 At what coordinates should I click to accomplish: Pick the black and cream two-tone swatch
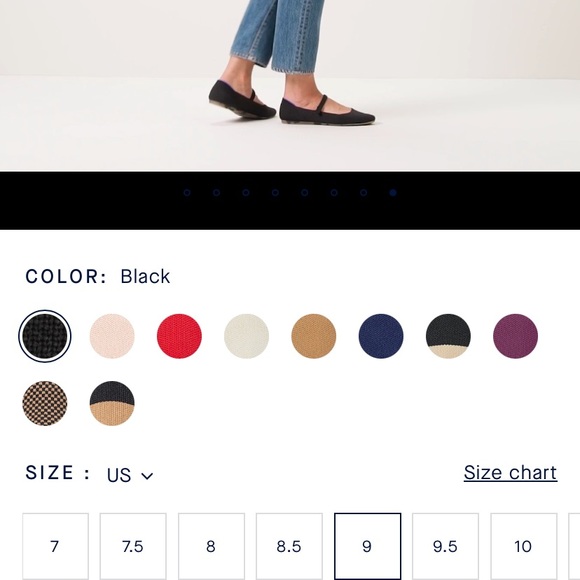[x=448, y=336]
